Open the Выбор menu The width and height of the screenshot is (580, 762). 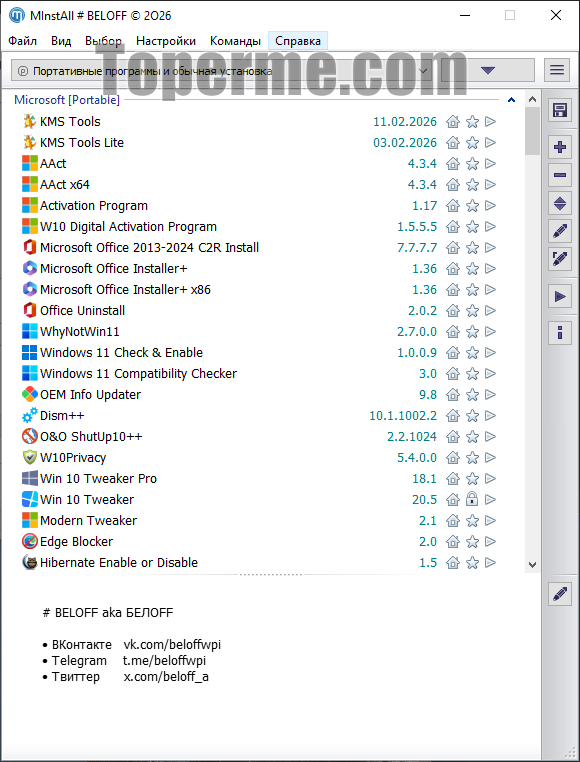[104, 41]
